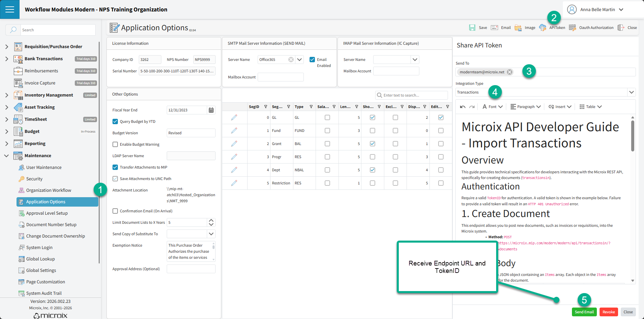Viewport: 644px width, 319px height.
Task: Click the green Send Email button
Action: click(584, 312)
